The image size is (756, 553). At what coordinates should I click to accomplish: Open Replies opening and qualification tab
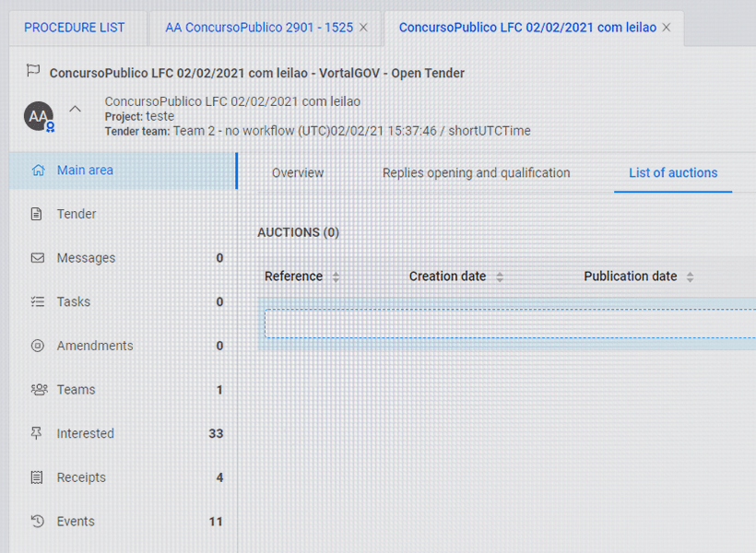tap(476, 173)
